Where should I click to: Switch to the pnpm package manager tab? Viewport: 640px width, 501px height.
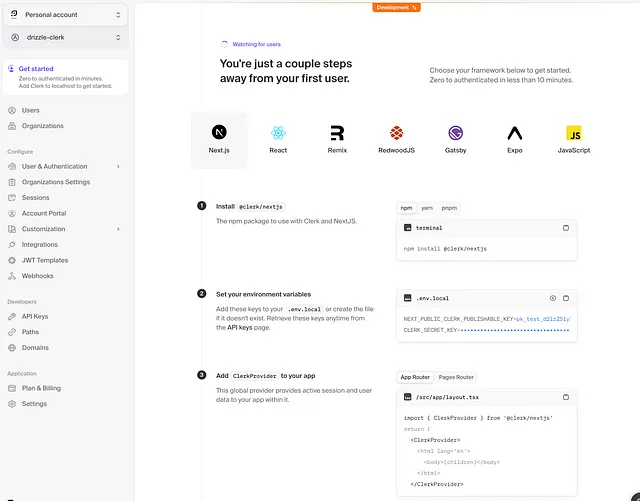tap(449, 208)
